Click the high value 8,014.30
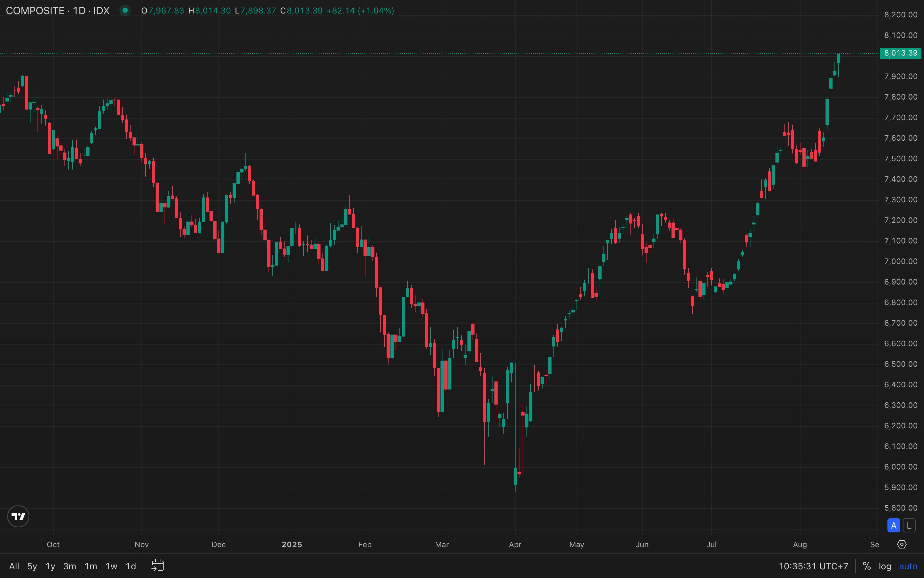 tap(213, 11)
